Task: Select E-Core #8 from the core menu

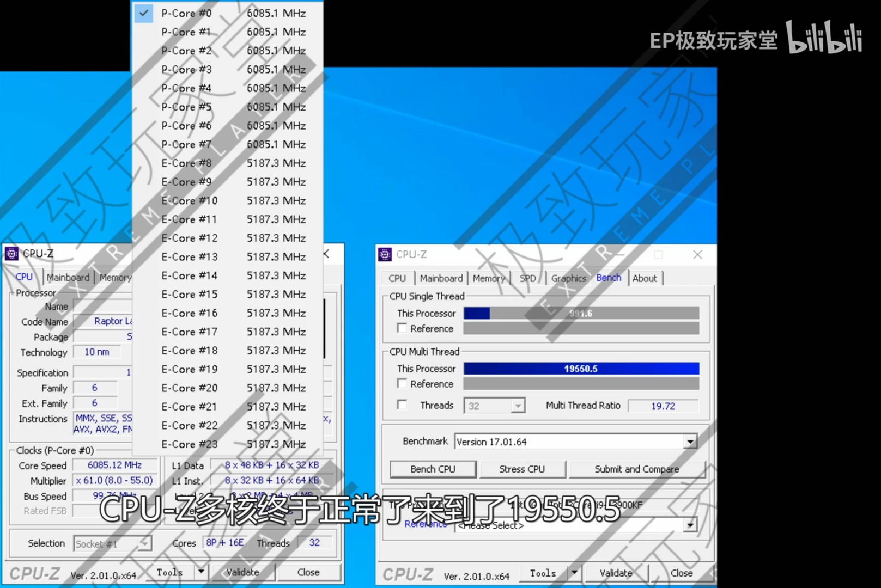Action: (228, 163)
